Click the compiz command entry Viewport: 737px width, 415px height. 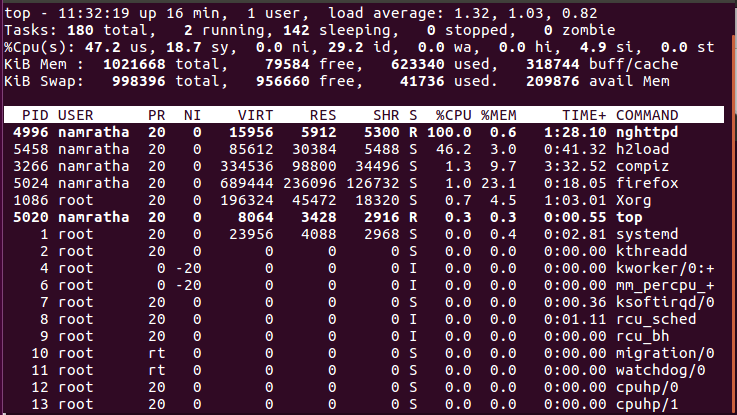pos(642,166)
